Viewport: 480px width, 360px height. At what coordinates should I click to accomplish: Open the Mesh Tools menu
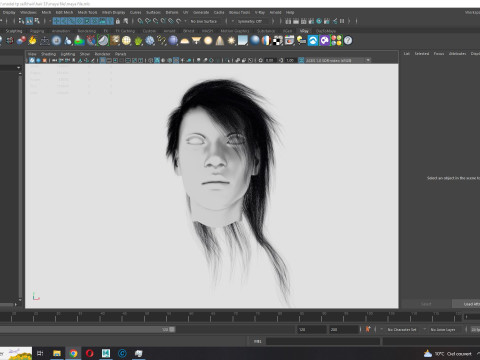click(87, 12)
